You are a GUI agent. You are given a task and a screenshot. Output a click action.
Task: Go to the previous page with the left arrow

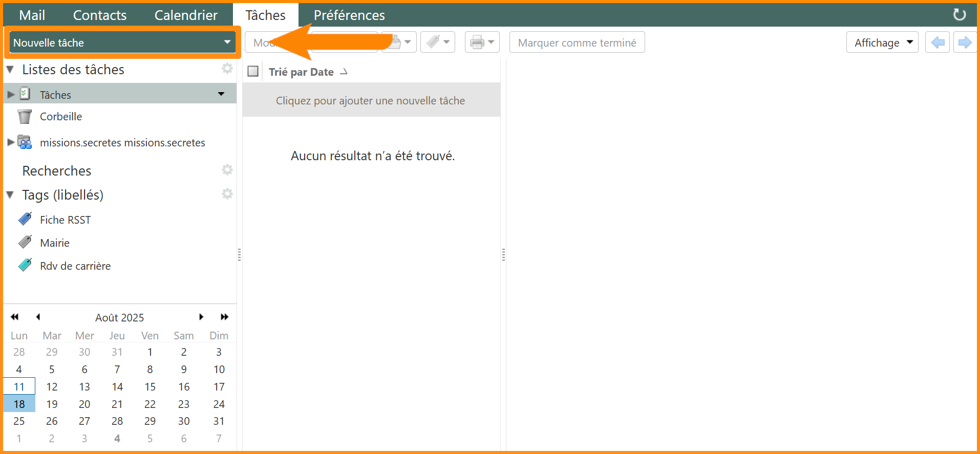pos(938,42)
